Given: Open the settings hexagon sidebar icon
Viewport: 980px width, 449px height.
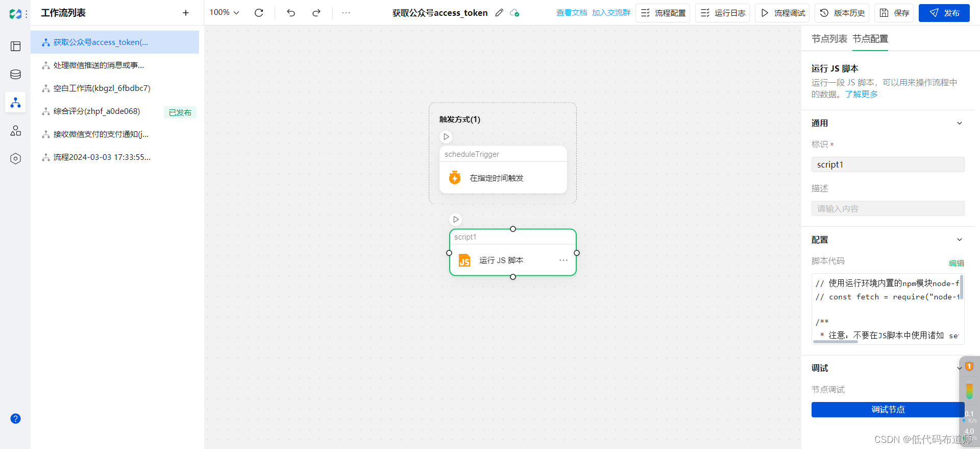Looking at the screenshot, I should point(16,159).
